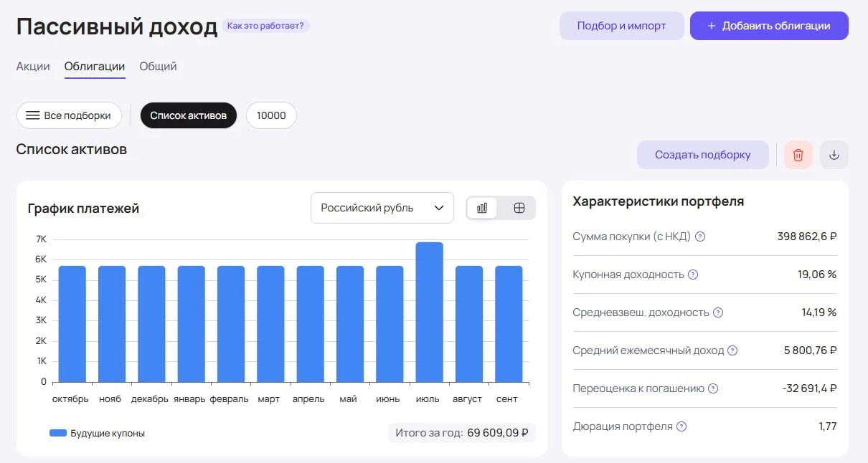The width and height of the screenshot is (868, 463).
Task: Click the апрель bar in chart
Action: [x=311, y=324]
